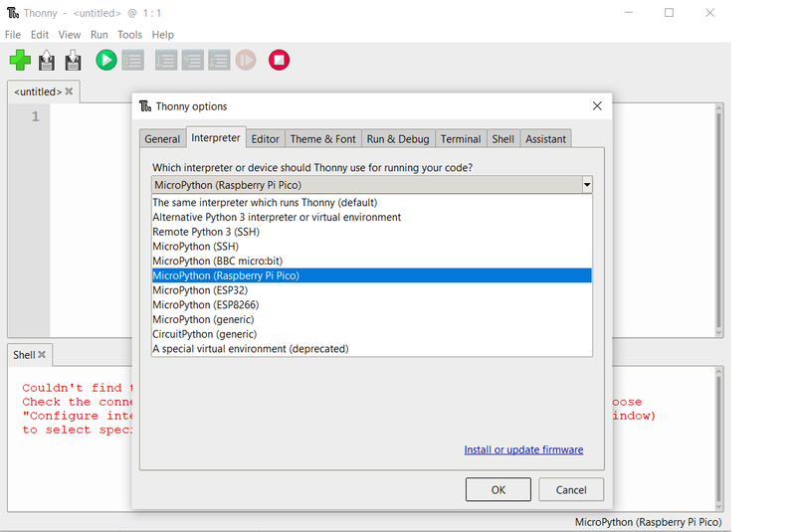The width and height of the screenshot is (802, 532).
Task: Switch to Run & Debug tab
Action: click(x=398, y=139)
